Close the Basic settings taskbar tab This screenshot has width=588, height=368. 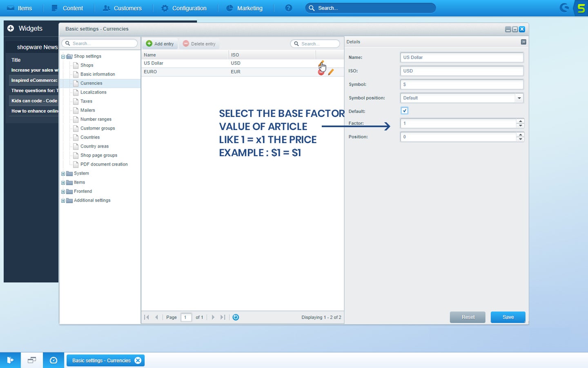(138, 360)
